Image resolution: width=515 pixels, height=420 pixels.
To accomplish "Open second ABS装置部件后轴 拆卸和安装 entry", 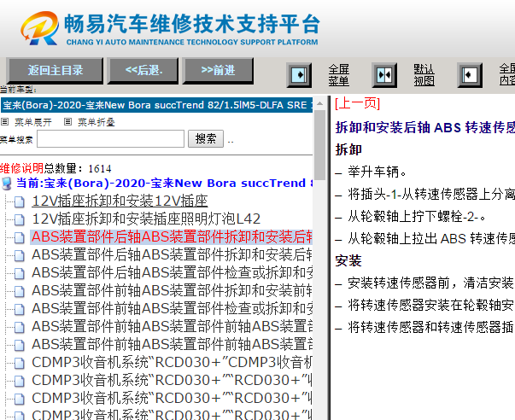I will [172, 255].
